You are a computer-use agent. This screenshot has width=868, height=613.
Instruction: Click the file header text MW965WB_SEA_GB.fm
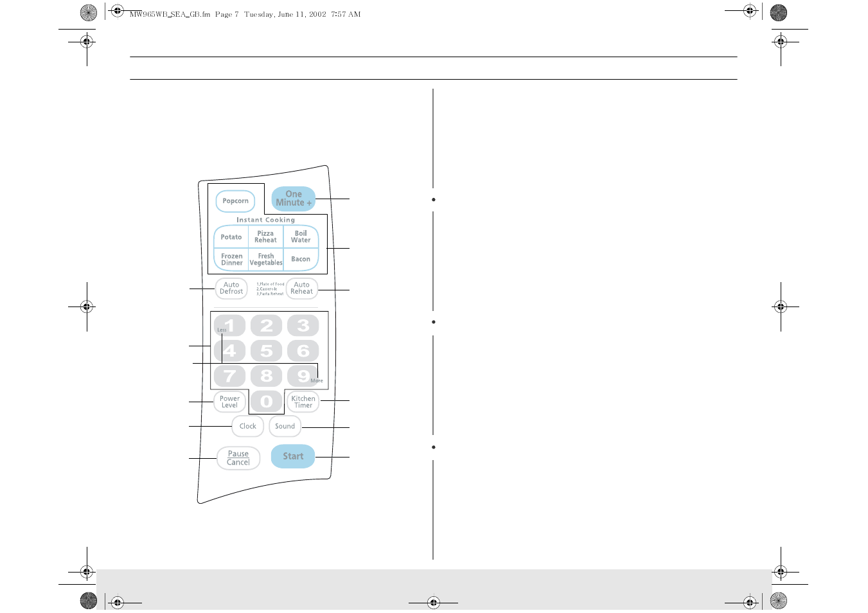pos(170,14)
